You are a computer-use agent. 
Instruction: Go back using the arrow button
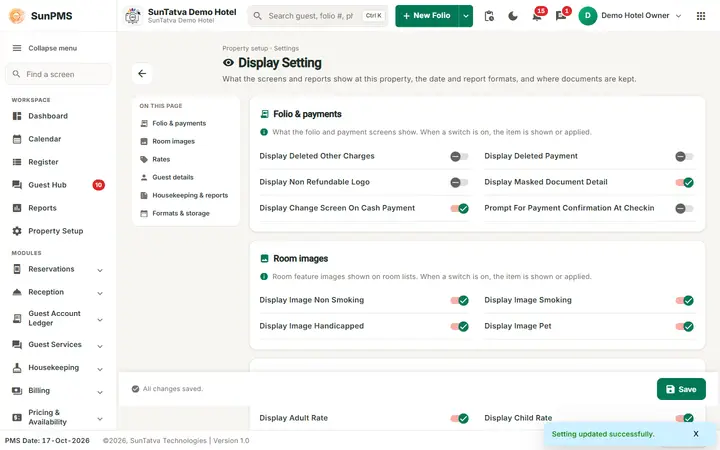(x=142, y=73)
